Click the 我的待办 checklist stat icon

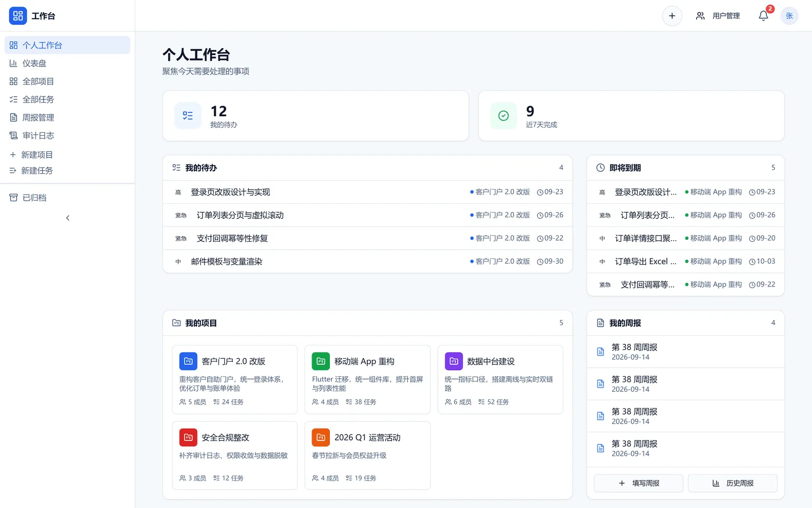pos(188,116)
